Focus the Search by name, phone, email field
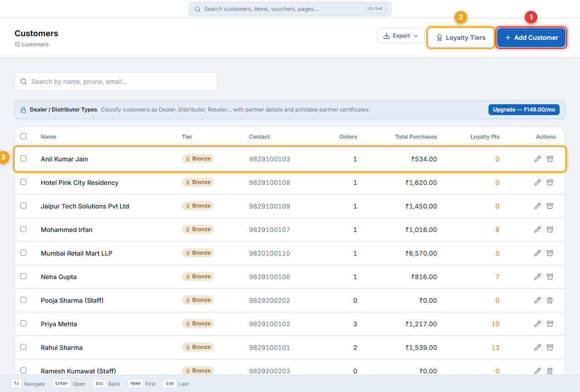The width and height of the screenshot is (580, 392). tap(116, 82)
